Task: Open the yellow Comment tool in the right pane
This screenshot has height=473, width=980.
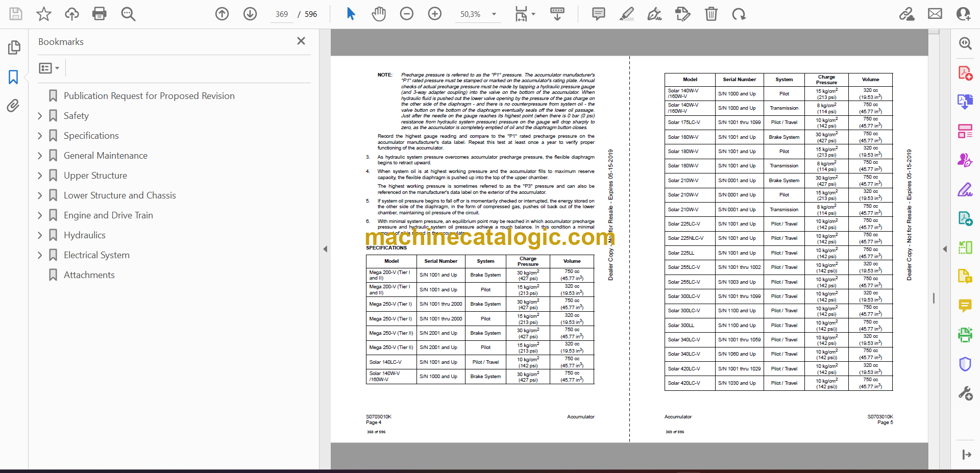Action: [965, 306]
